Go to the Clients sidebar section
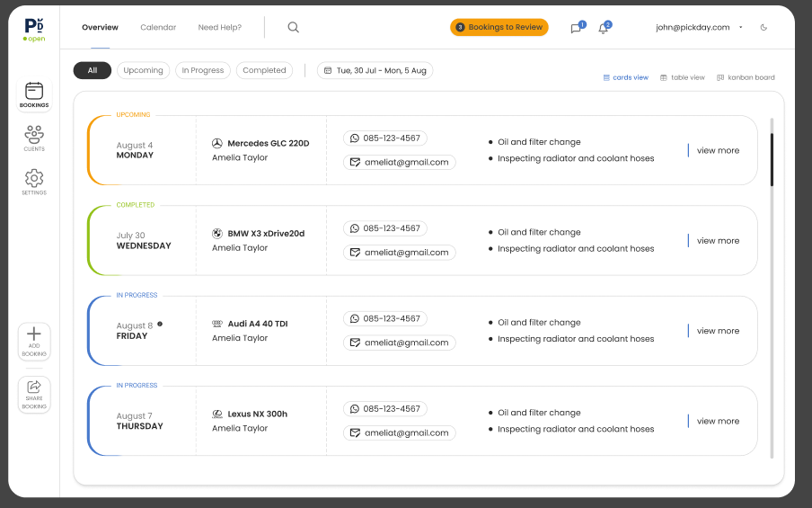 coord(34,138)
